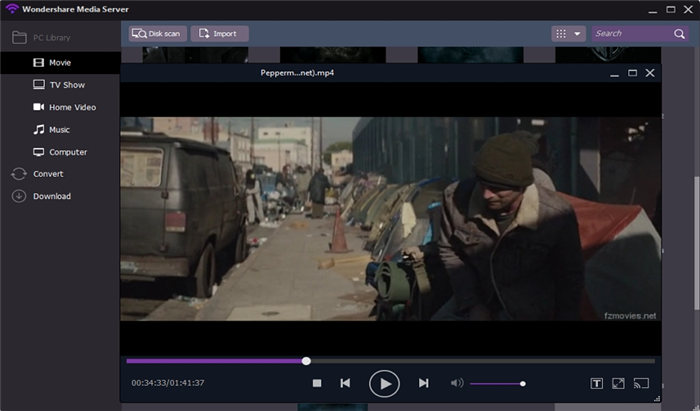The image size is (700, 411).
Task: Close the Wondershare Media Server window
Action: [688, 9]
